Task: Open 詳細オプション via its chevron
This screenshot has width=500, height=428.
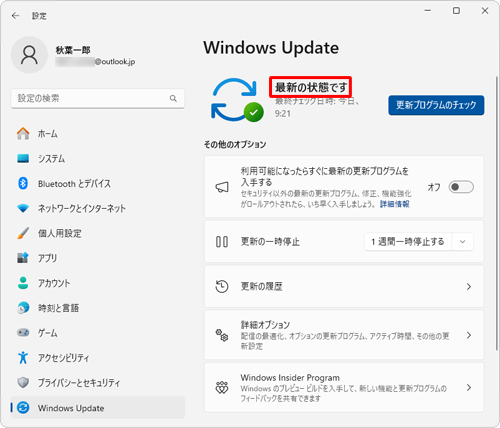Action: coord(469,335)
